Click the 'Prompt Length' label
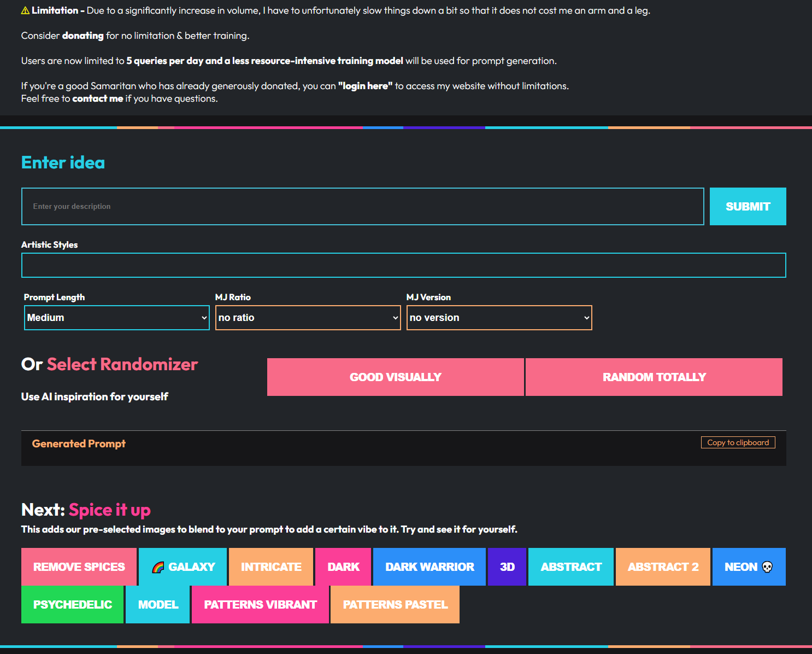Viewport: 812px width, 654px height. [54, 297]
